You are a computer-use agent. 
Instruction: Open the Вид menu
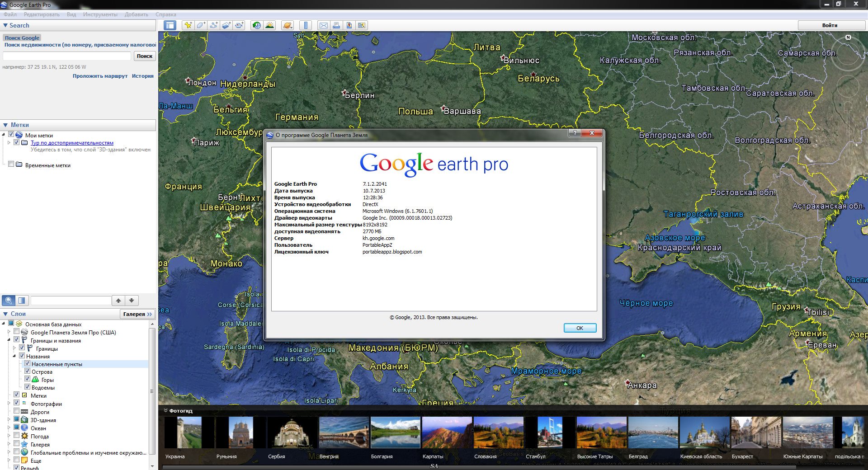pos(71,14)
